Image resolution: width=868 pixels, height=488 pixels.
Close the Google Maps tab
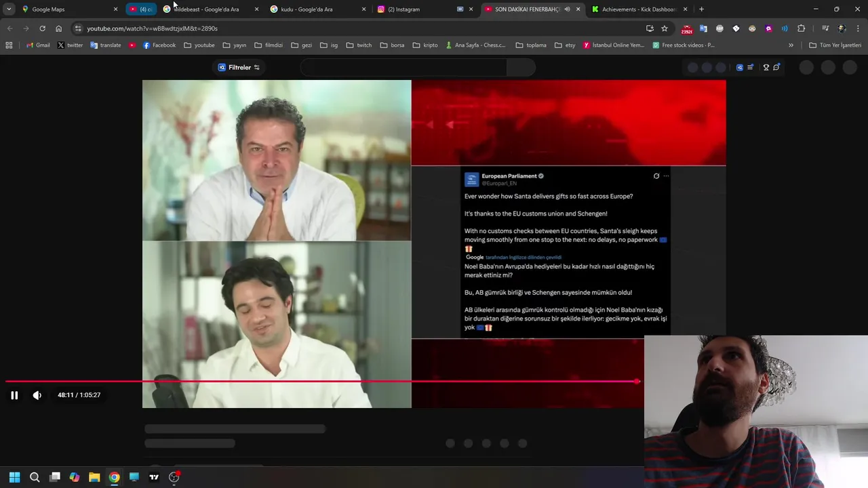coord(116,9)
